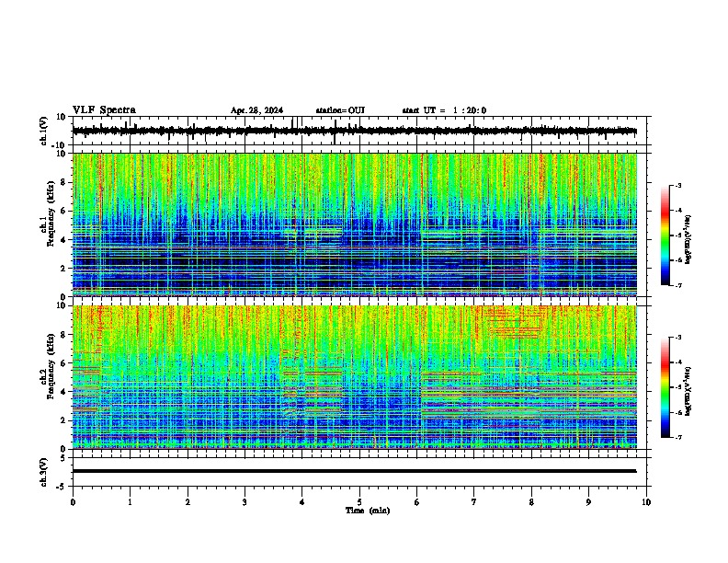Click time axis tick label "1"
Viewport: 728px width, 563px height.
click(130, 502)
